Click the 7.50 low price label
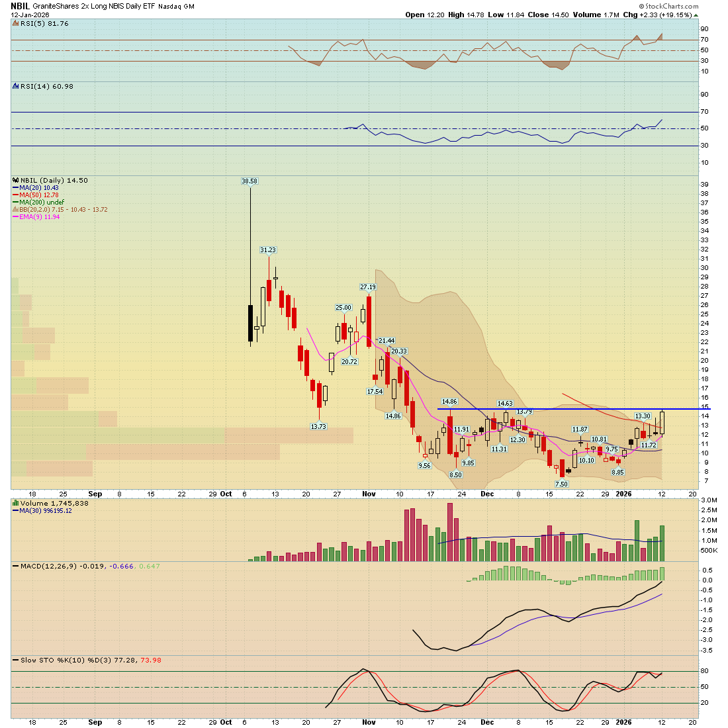This screenshot has width=728, height=728. tap(561, 484)
